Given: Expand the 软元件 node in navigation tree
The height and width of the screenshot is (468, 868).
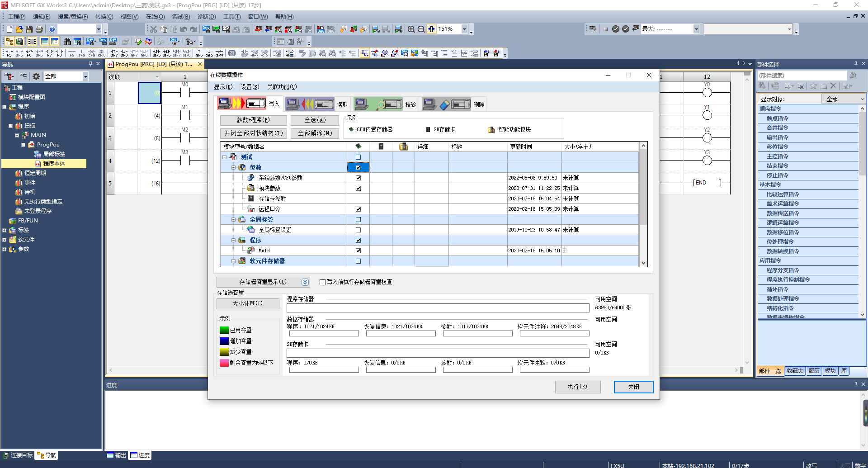Looking at the screenshot, I should (4, 240).
